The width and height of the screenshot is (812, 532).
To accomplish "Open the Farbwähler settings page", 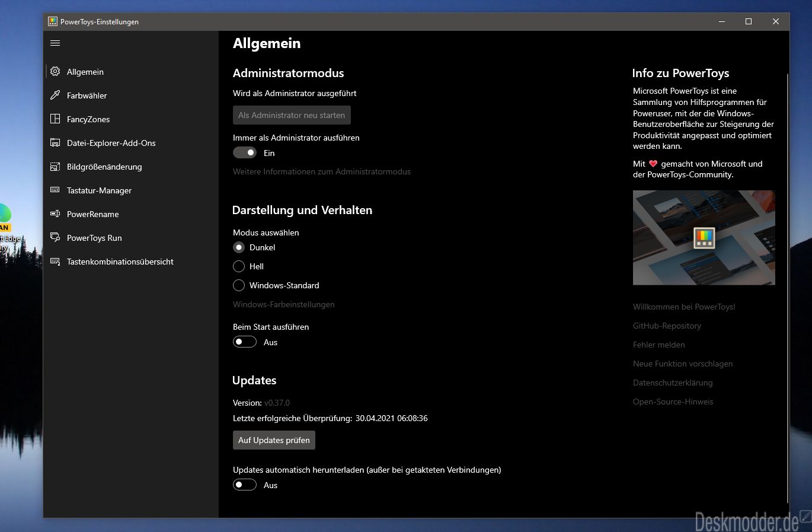I will point(132,95).
